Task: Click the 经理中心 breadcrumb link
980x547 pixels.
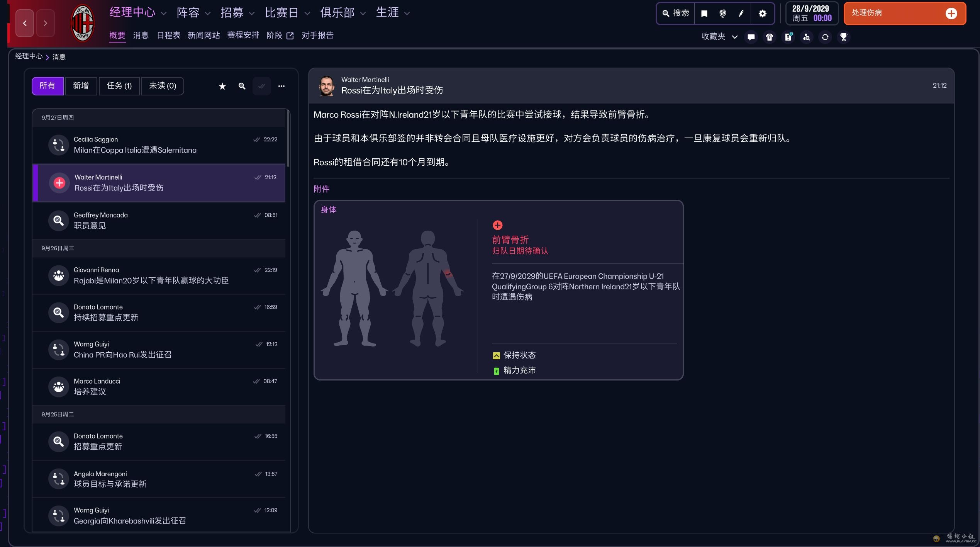Action: point(29,56)
